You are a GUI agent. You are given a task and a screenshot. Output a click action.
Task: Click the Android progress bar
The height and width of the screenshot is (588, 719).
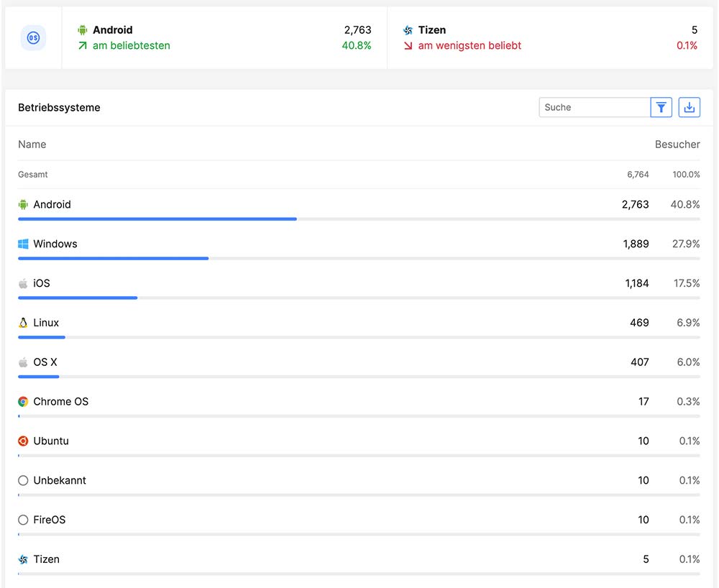pos(157,219)
